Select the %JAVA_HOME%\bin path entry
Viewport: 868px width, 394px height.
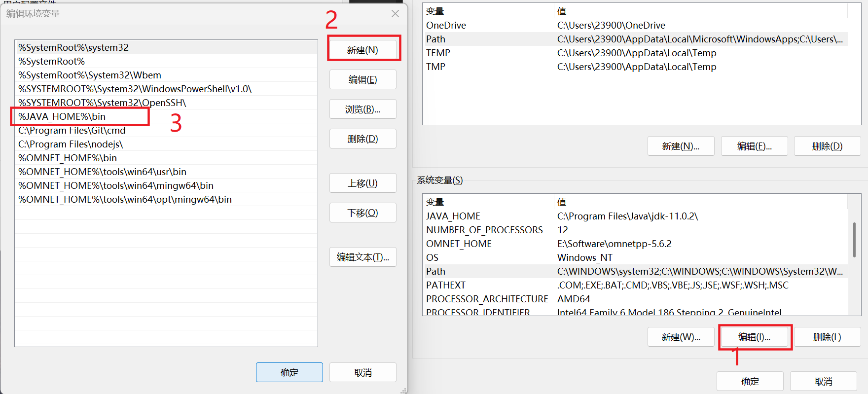pos(62,116)
